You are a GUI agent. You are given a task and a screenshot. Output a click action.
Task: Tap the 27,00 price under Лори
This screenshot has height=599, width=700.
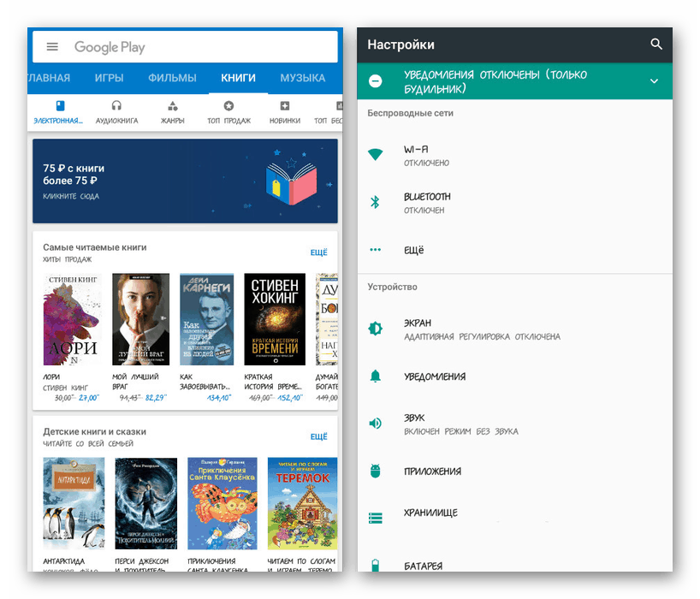tap(89, 398)
